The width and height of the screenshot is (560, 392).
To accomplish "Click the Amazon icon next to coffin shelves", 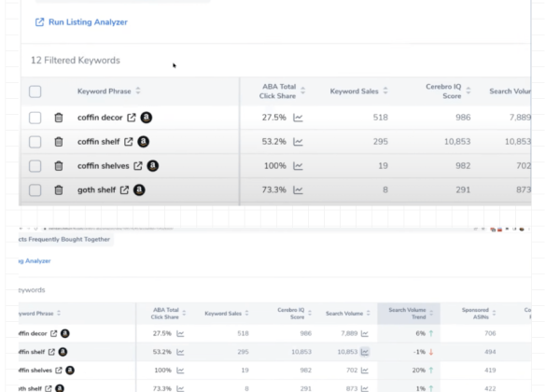I will coord(152,166).
